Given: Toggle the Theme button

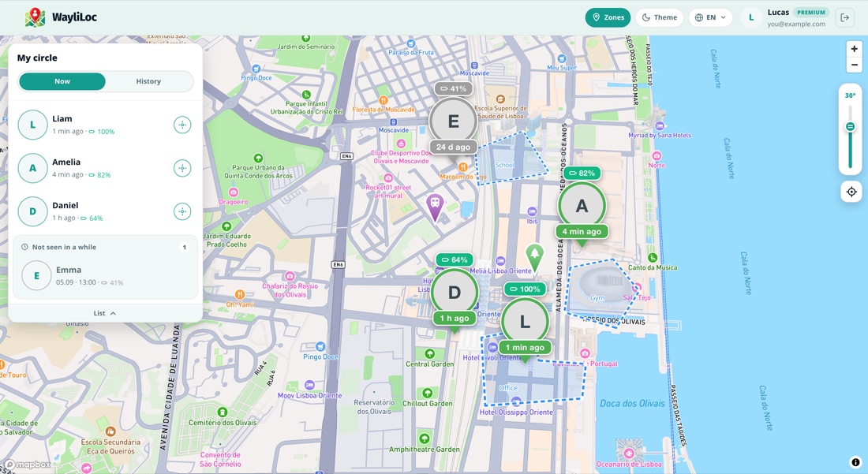Looking at the screenshot, I should tap(660, 17).
